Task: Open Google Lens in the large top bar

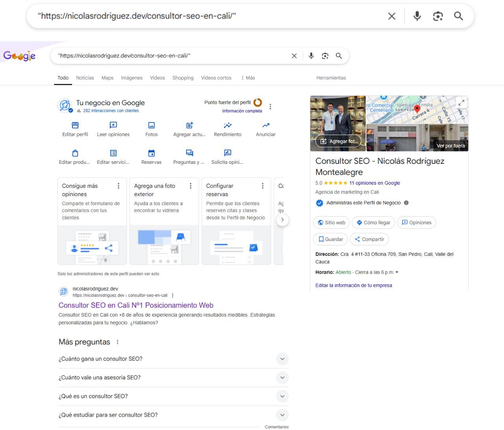Action: [x=438, y=16]
